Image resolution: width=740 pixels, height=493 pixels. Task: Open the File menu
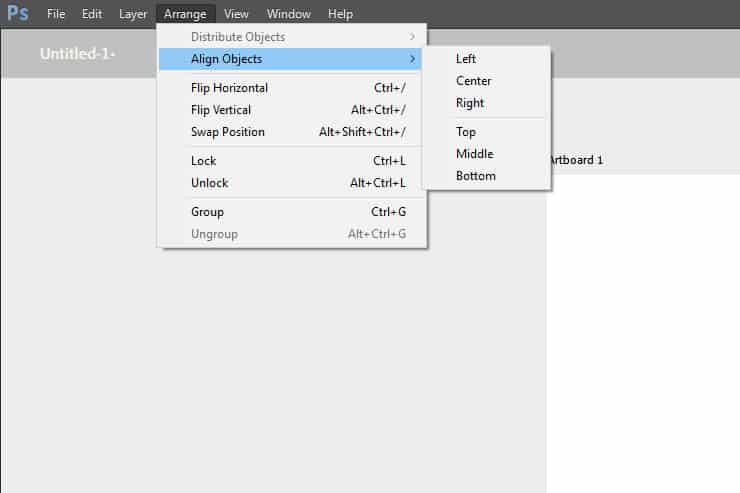click(56, 14)
